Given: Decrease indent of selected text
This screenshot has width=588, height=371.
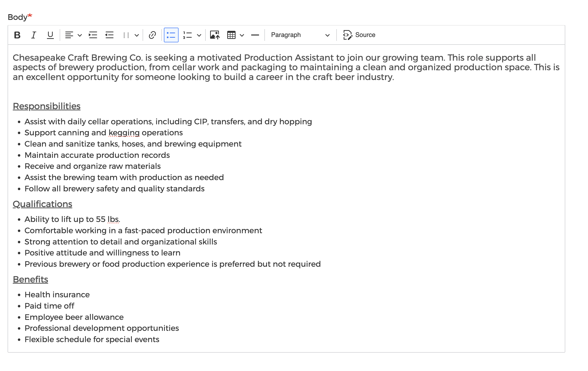Looking at the screenshot, I should click(109, 35).
